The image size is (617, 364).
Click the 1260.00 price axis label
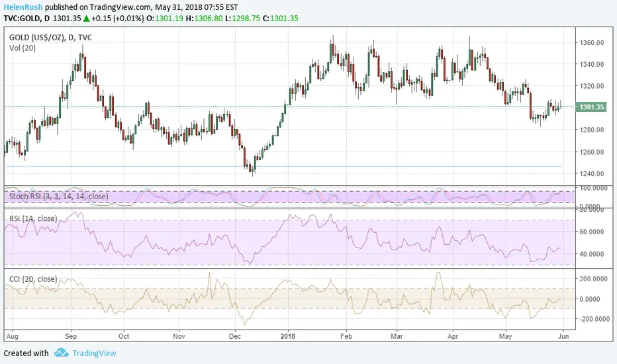click(592, 152)
